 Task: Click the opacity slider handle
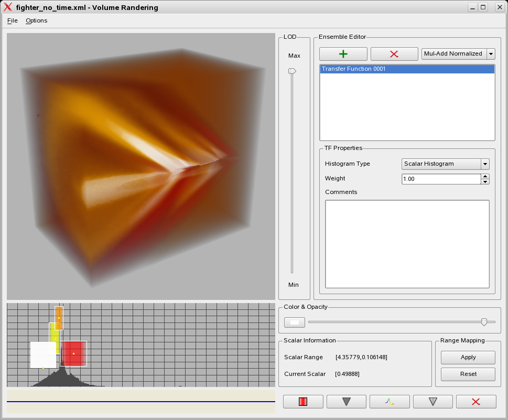pyautogui.click(x=484, y=322)
